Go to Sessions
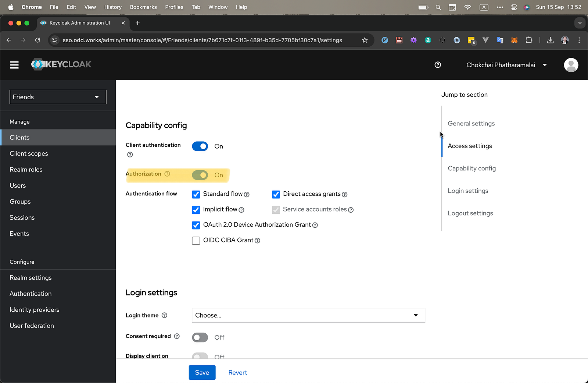The image size is (588, 383). point(58,217)
